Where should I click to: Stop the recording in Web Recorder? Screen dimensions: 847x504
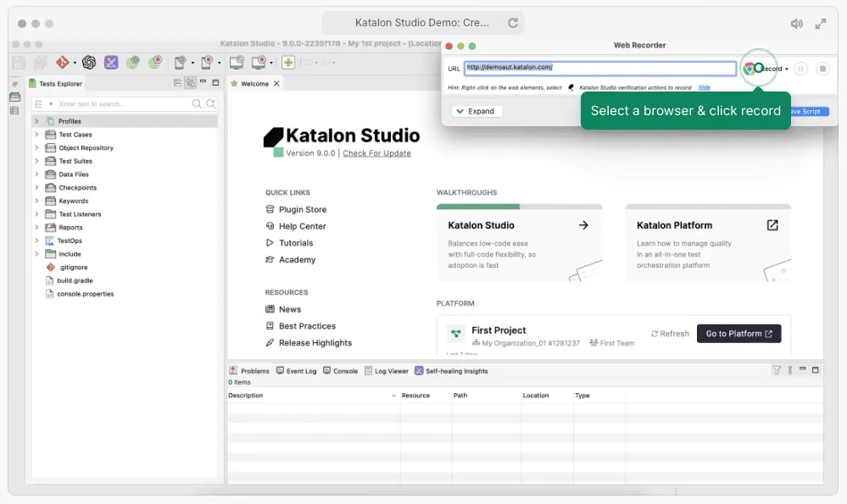point(822,69)
